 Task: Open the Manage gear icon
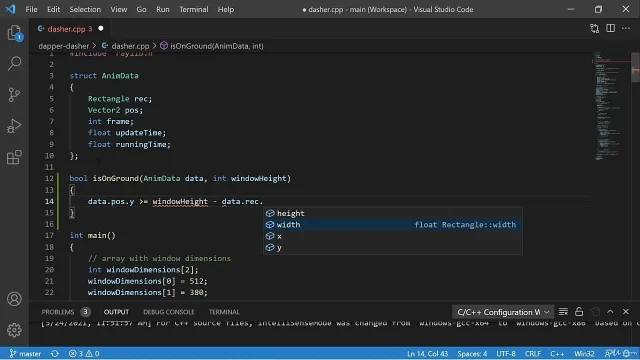[14, 330]
